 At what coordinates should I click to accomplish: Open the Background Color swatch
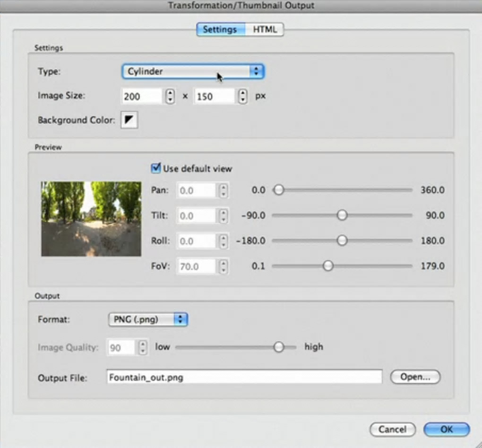coord(129,120)
